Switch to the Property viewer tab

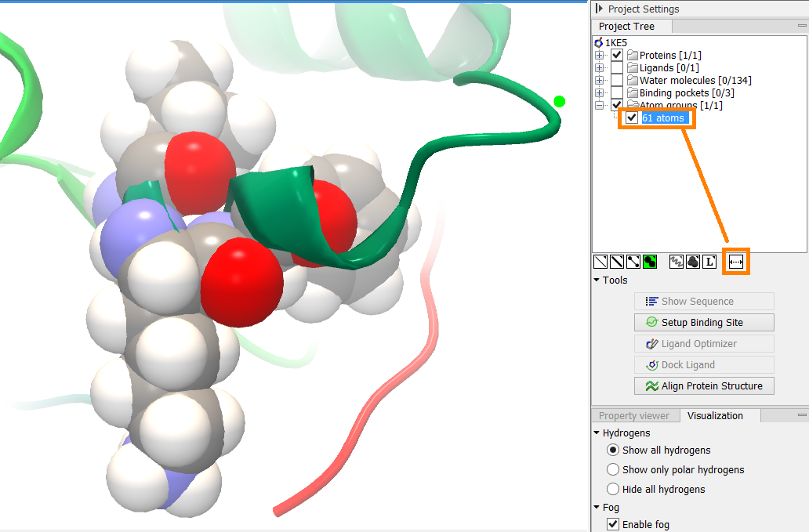[x=634, y=416]
